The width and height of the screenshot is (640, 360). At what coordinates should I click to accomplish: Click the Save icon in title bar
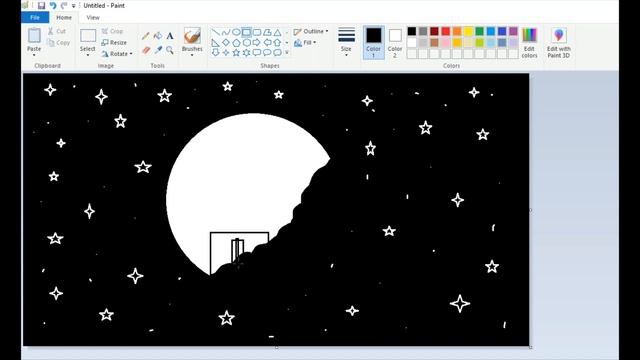tap(41, 5)
